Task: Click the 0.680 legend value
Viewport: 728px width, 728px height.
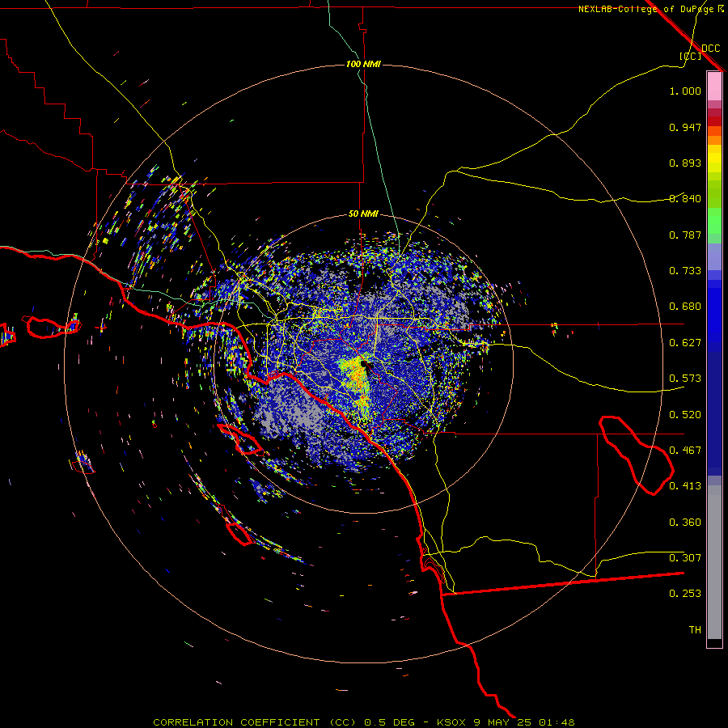Action: [x=685, y=307]
